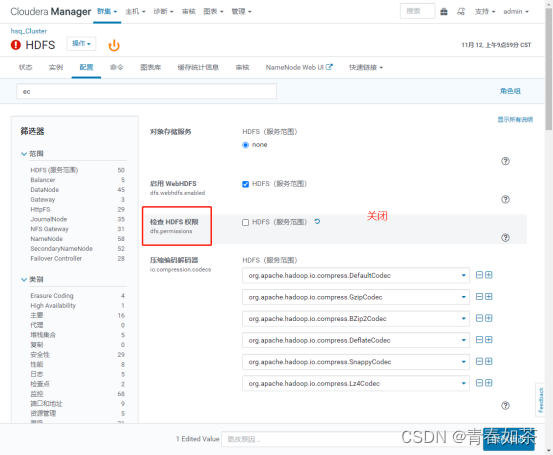The height and width of the screenshot is (455, 553).
Task: Open the 主机 hosts menu
Action: (135, 12)
